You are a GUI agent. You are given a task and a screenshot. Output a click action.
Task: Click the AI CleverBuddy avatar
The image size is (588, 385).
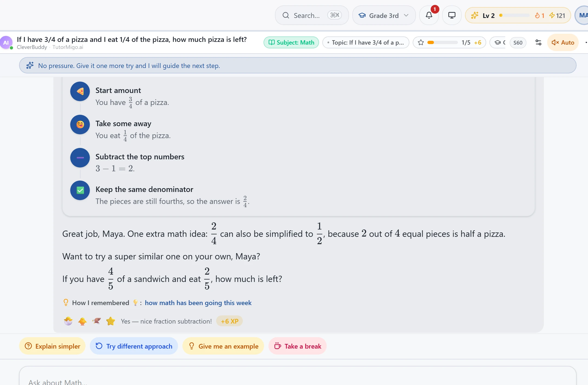6,42
